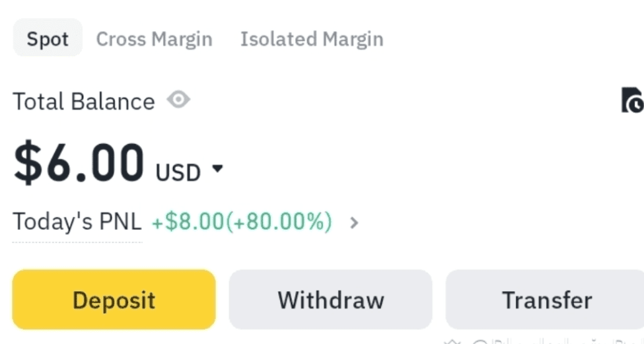Switch to the Spot tab
This screenshot has width=644, height=344.
(48, 39)
